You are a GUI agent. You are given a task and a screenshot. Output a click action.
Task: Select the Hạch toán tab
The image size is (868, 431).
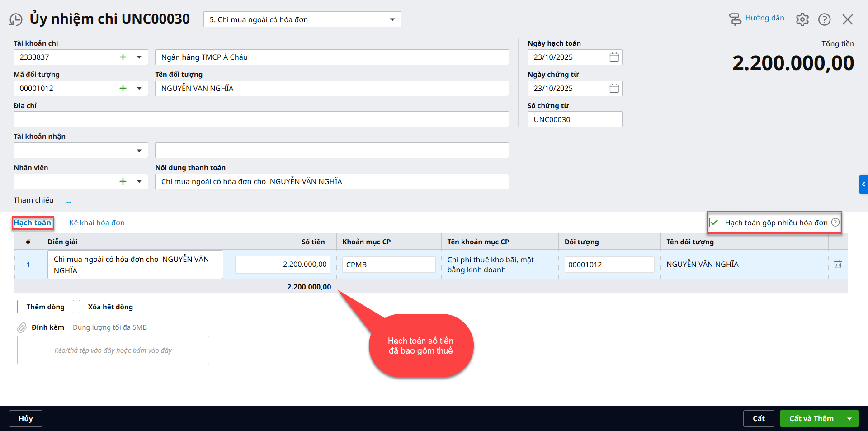click(x=32, y=223)
